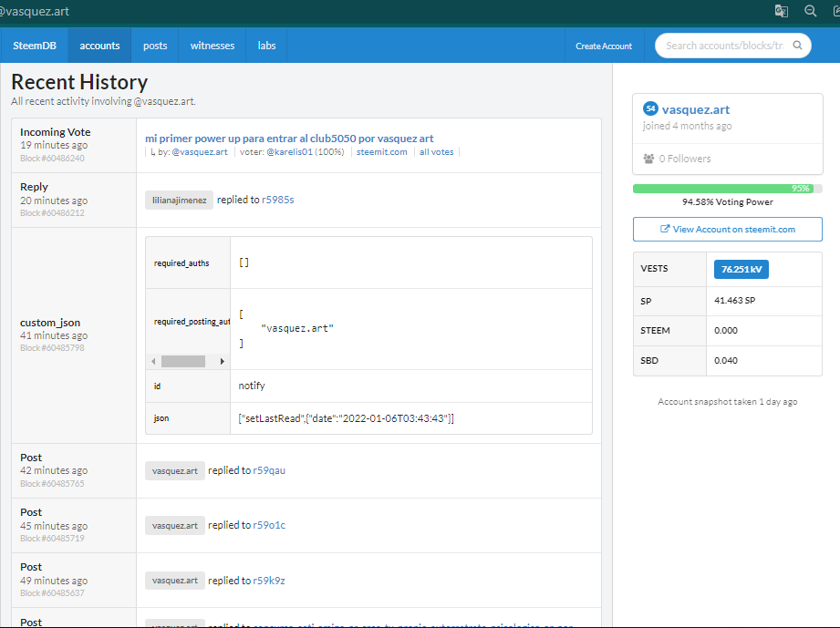Click Block #60485637 text
Viewport: 840px width, 628px height.
tap(52, 592)
